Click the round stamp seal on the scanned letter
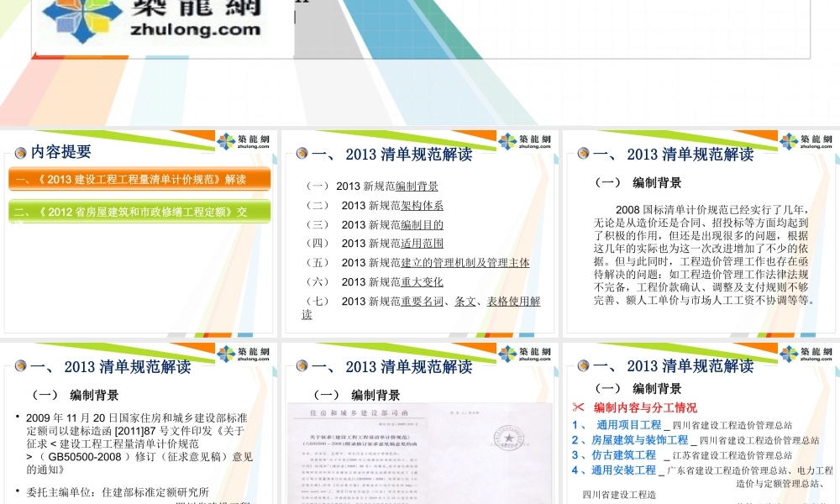This screenshot has width=840, height=504. click(x=508, y=438)
